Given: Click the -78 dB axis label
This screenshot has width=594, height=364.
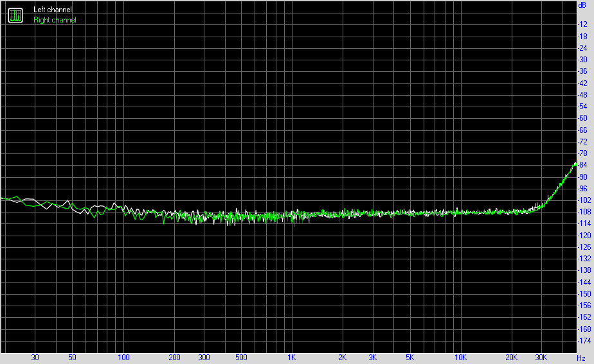Looking at the screenshot, I should (x=582, y=153).
